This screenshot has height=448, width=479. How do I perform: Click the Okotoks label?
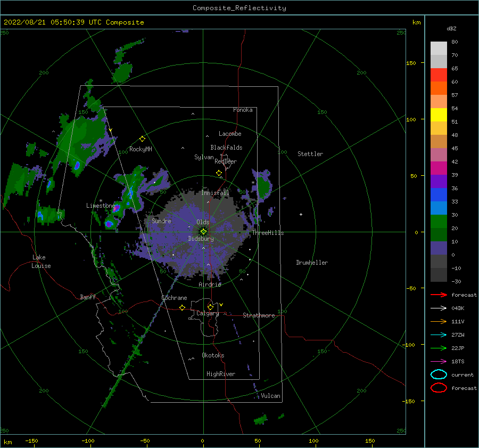coord(213,355)
